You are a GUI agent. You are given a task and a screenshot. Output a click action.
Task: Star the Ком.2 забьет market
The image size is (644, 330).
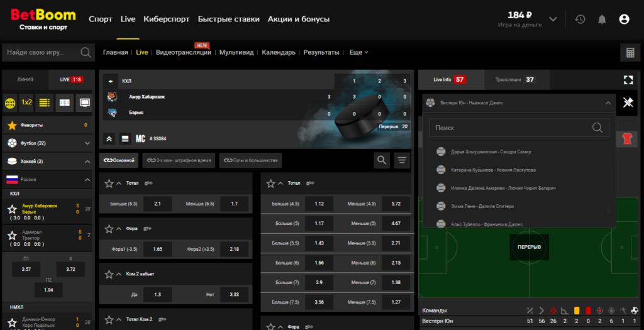pyautogui.click(x=109, y=274)
